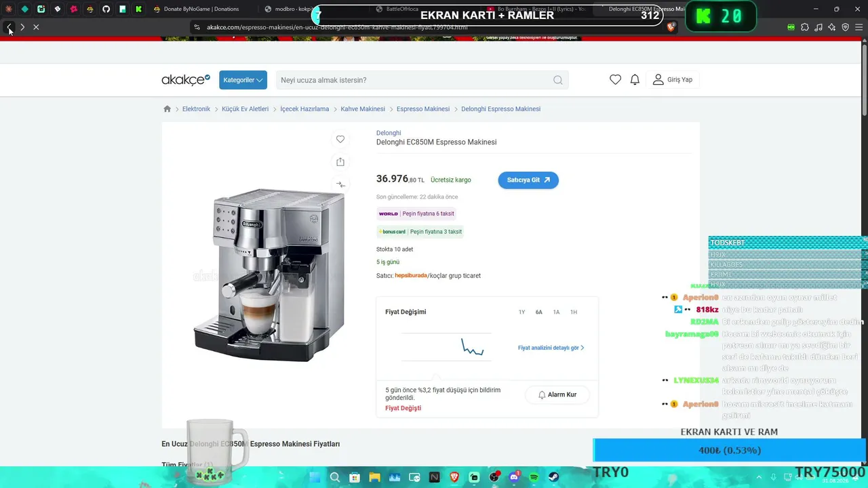Viewport: 868px width, 488px height.
Task: Expand the Kategoriler dropdown
Action: click(243, 80)
